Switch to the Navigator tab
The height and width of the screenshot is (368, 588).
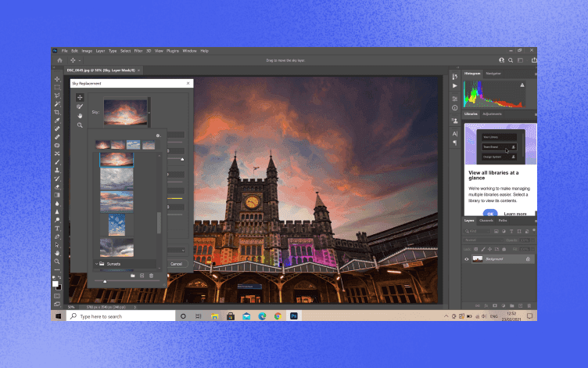(x=493, y=74)
